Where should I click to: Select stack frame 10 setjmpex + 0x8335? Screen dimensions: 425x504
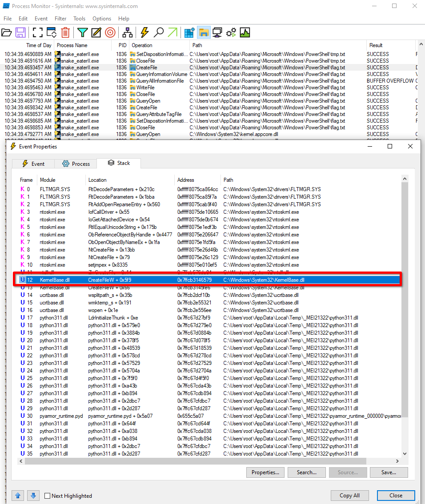pyautogui.click(x=209, y=265)
